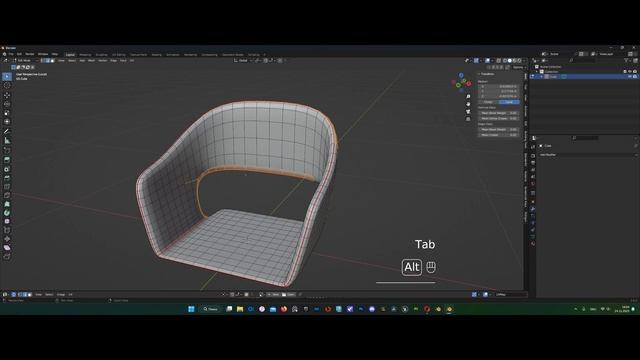The height and width of the screenshot is (360, 640).
Task: Open the Options dropdown in viewport
Action: [518, 67]
